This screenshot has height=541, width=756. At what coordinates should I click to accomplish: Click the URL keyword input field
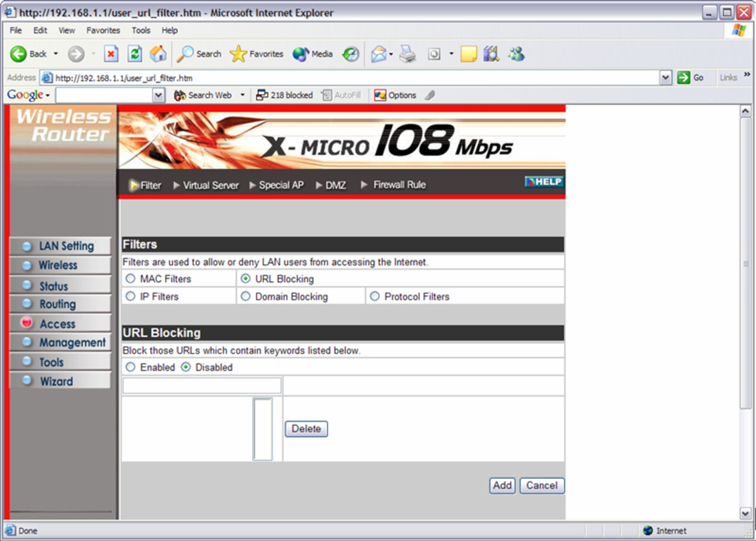pyautogui.click(x=202, y=385)
